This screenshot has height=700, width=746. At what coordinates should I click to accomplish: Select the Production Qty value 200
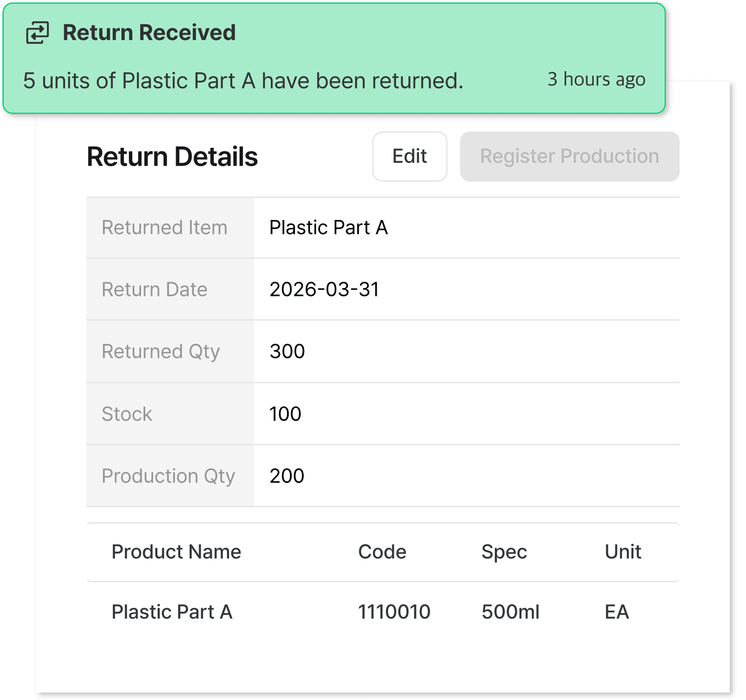click(x=287, y=476)
